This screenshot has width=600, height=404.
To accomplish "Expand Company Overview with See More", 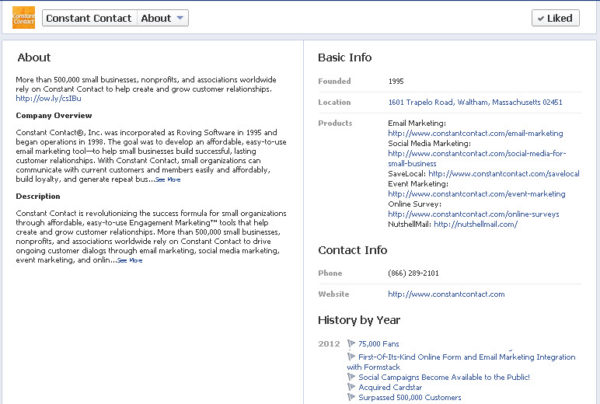I will coord(168,179).
